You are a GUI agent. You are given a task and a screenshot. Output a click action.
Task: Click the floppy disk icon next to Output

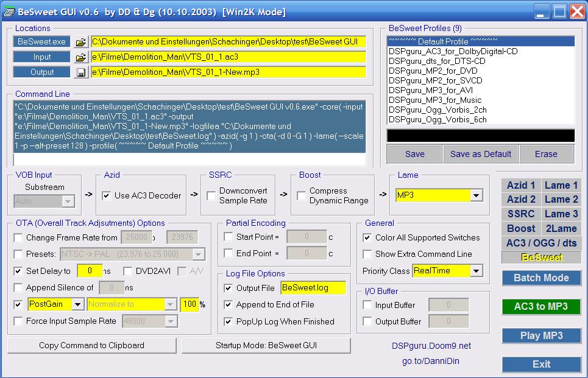(80, 72)
